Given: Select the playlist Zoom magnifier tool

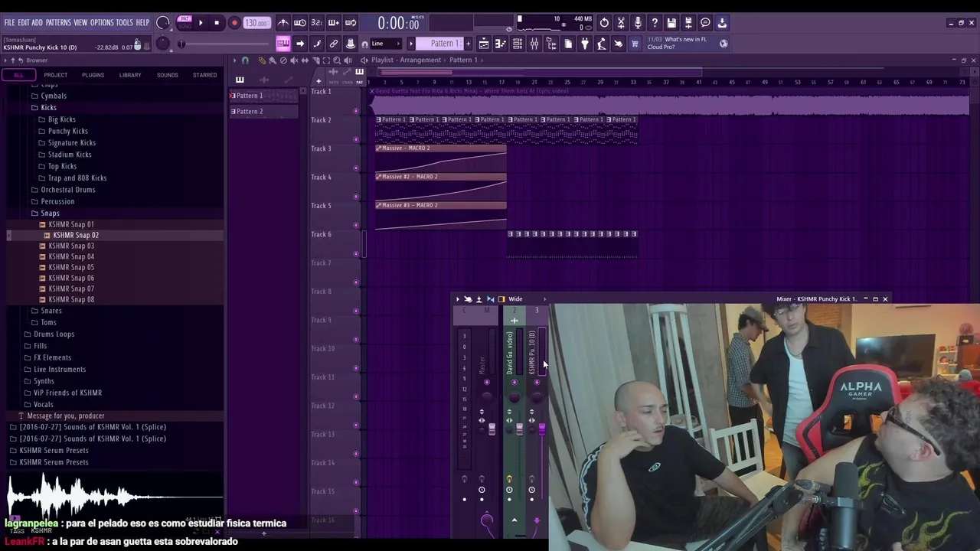Looking at the screenshot, I should pos(337,60).
